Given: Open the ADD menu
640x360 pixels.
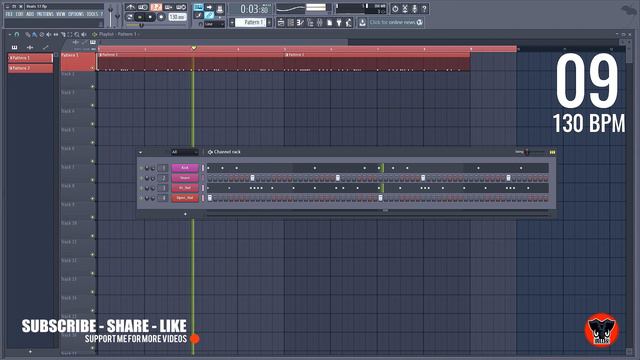Looking at the screenshot, I should [x=30, y=14].
